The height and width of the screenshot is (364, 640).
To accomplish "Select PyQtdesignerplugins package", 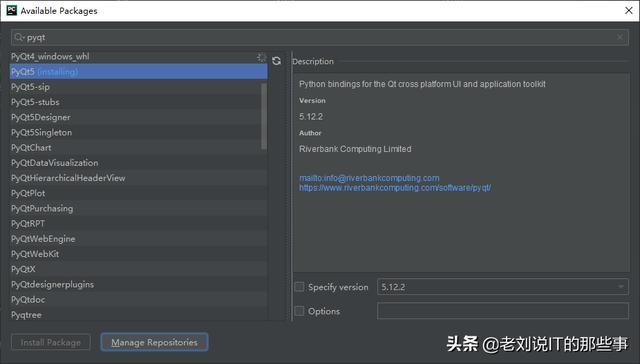I will coord(139,284).
